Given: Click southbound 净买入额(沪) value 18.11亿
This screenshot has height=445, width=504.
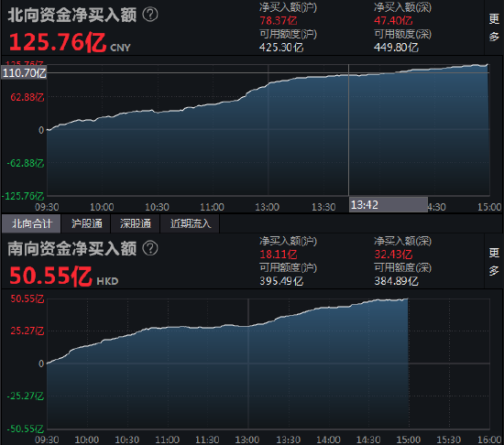Looking at the screenshot, I should (x=279, y=255).
